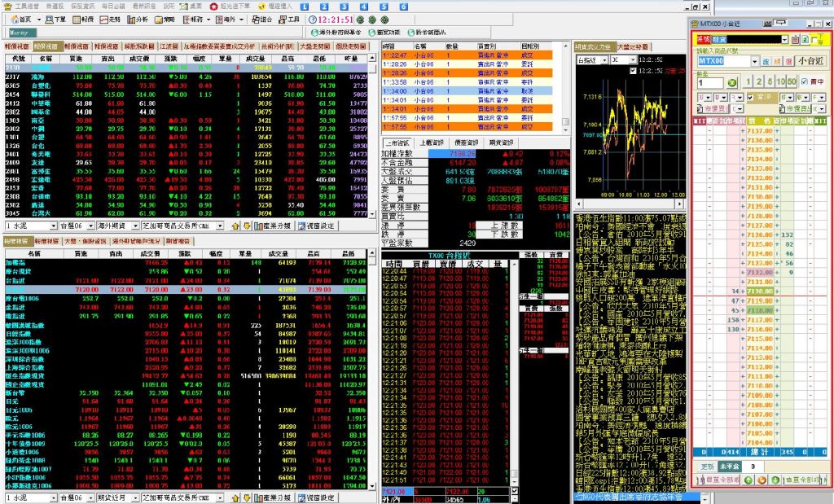The width and height of the screenshot is (834, 504).
Task: Open the 帳務 accounts toolbar icon
Action: [x=193, y=20]
